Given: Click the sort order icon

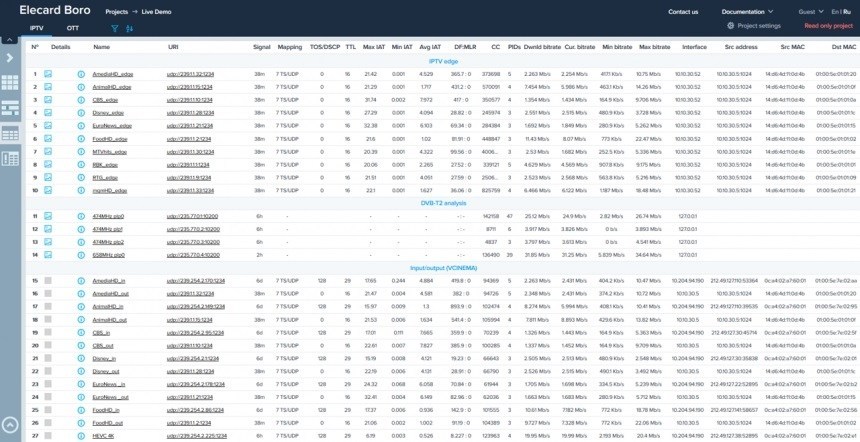Looking at the screenshot, I should [x=129, y=29].
